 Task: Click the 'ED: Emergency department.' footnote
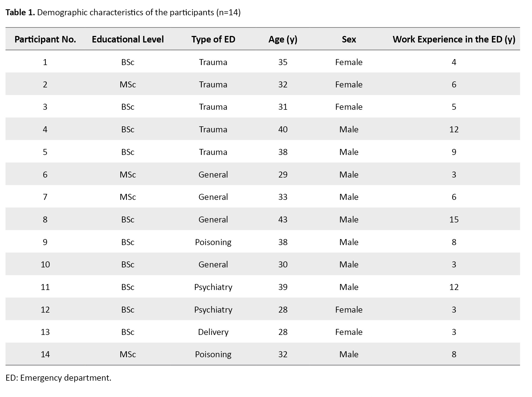[59, 378]
